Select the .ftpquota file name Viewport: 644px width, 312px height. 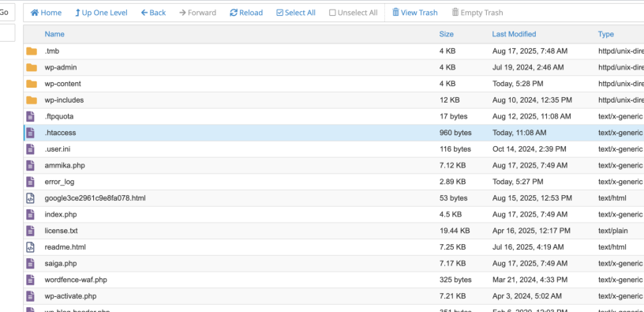59,117
